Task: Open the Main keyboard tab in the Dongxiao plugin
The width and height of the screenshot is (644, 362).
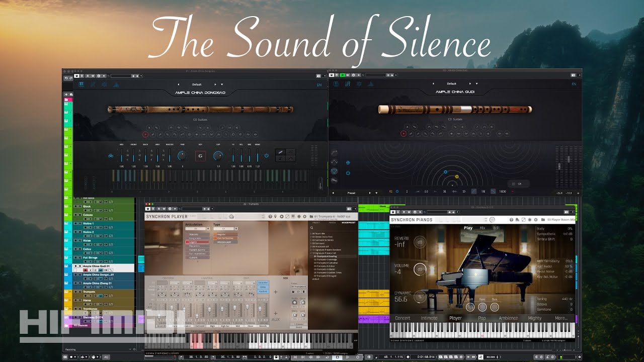Action: click(x=82, y=84)
